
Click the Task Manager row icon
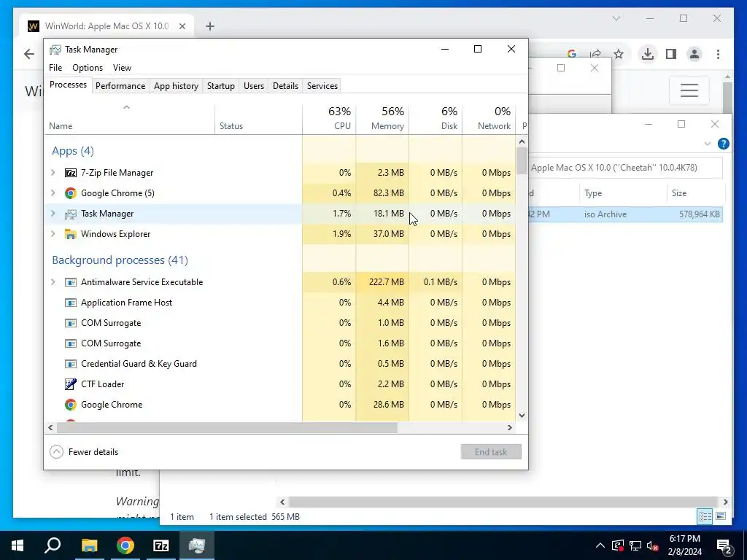click(x=71, y=214)
